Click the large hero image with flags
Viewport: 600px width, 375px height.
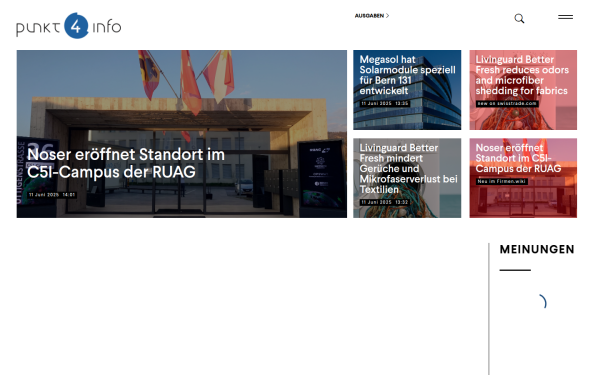[182, 134]
